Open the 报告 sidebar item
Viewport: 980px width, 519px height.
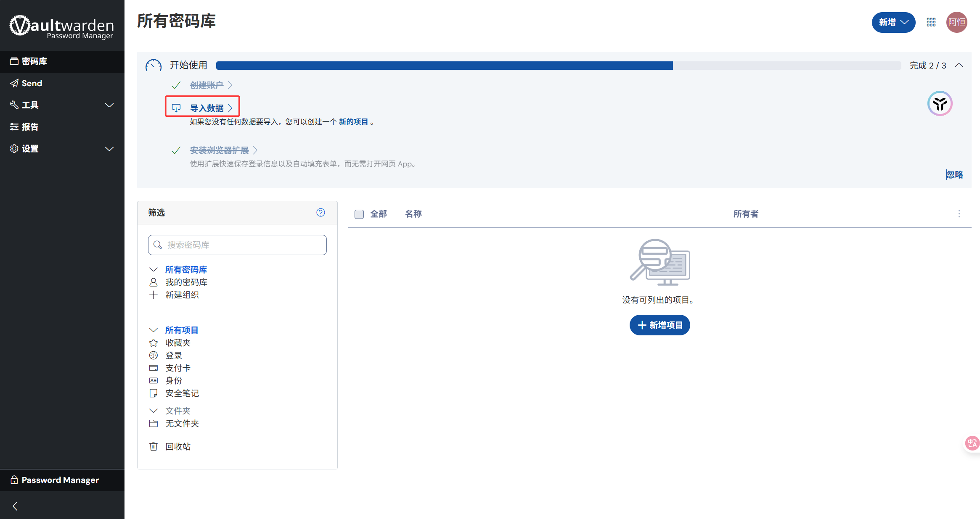(x=62, y=127)
